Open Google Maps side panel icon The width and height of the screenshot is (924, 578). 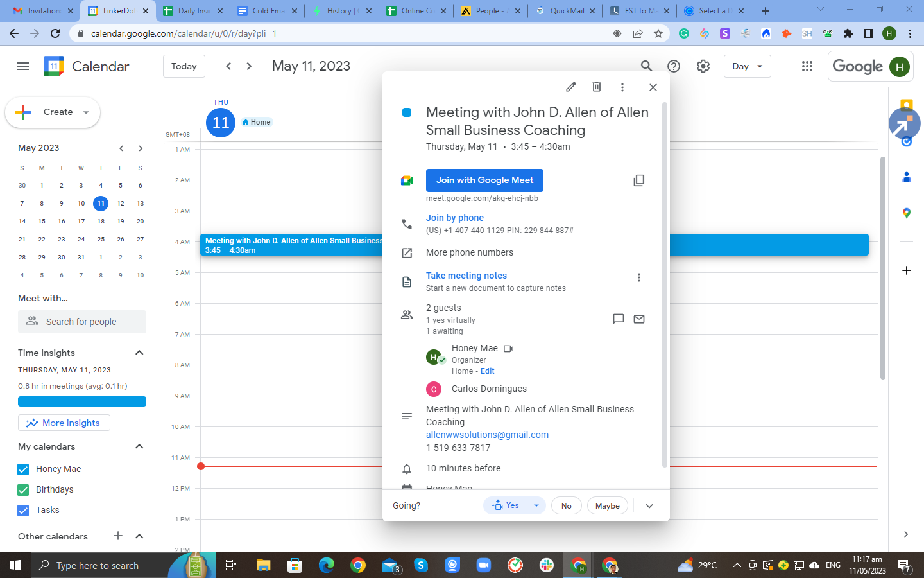[907, 213]
